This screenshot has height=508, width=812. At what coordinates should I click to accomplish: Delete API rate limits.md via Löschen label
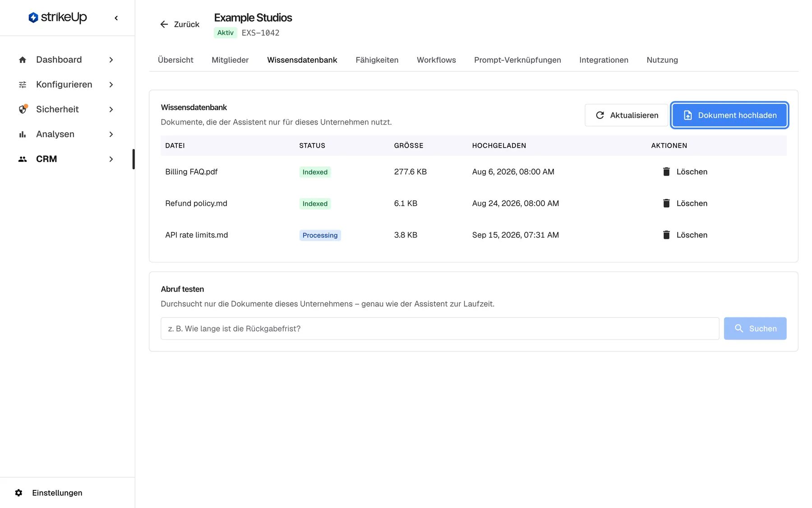click(x=692, y=235)
